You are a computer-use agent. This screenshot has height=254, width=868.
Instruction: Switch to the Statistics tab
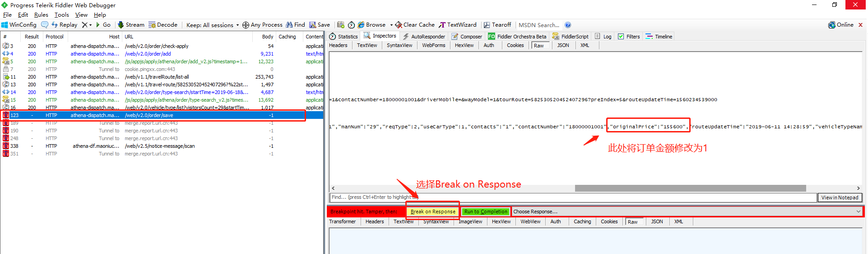pyautogui.click(x=343, y=37)
